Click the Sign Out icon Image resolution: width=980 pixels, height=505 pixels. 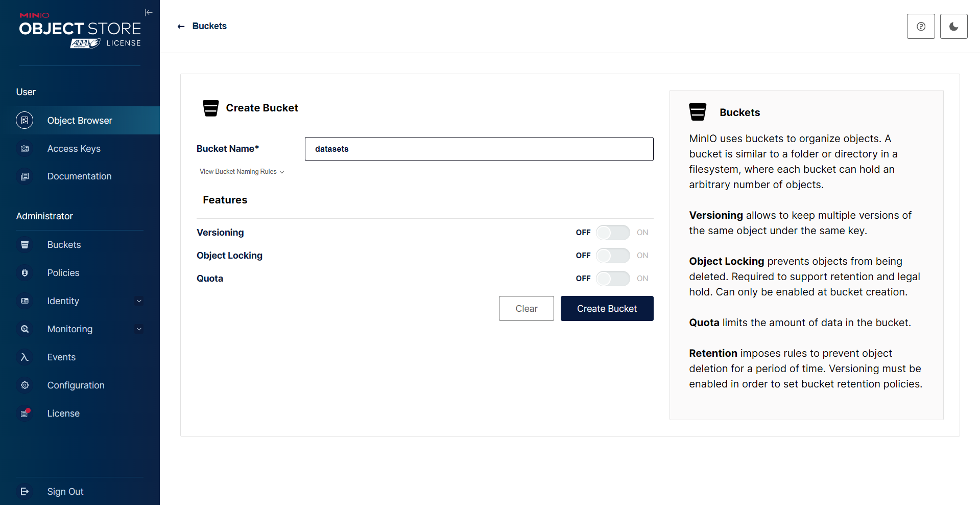coord(25,492)
